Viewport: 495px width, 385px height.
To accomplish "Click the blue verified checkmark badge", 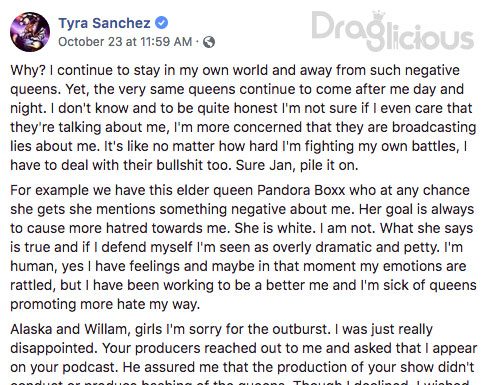I will tap(162, 23).
